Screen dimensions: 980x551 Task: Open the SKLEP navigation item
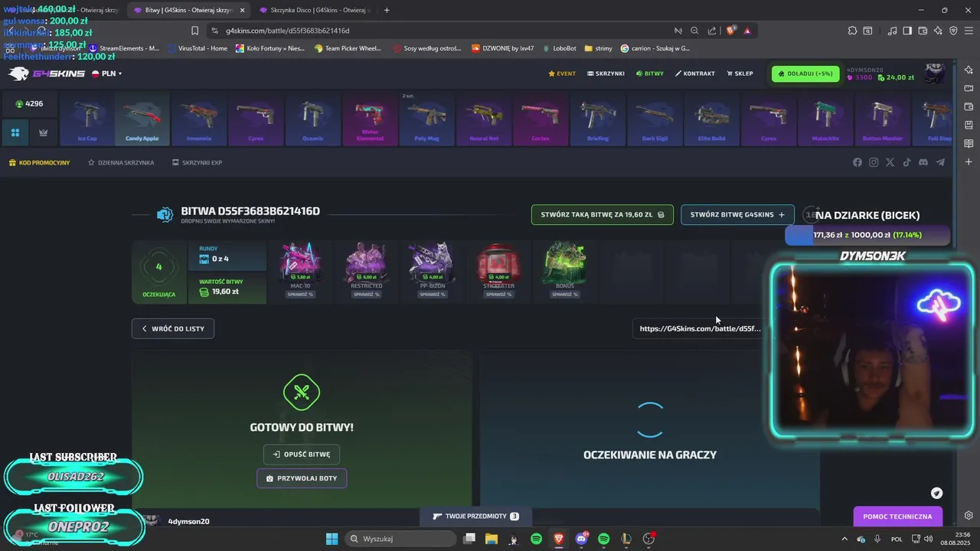[x=740, y=73]
